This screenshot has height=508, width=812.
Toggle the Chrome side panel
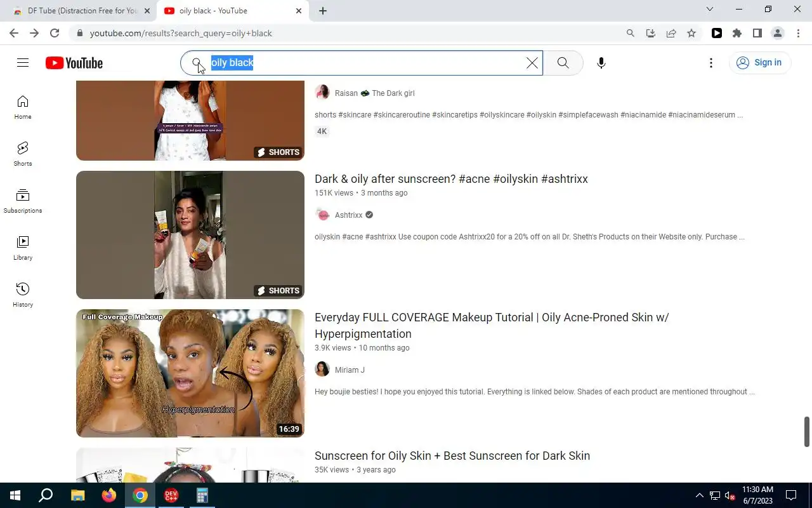pyautogui.click(x=757, y=33)
